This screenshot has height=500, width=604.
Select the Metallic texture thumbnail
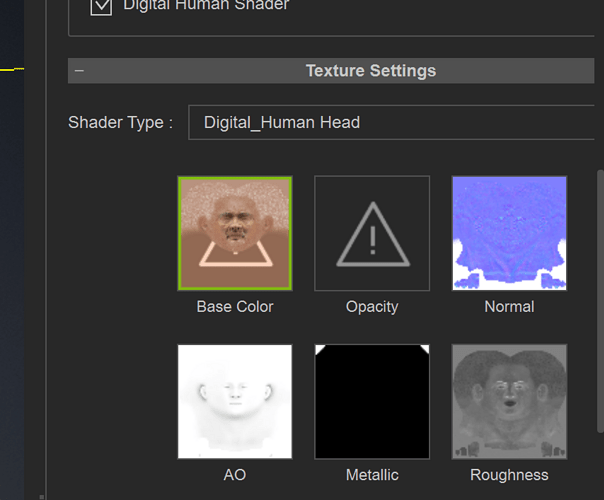click(372, 401)
